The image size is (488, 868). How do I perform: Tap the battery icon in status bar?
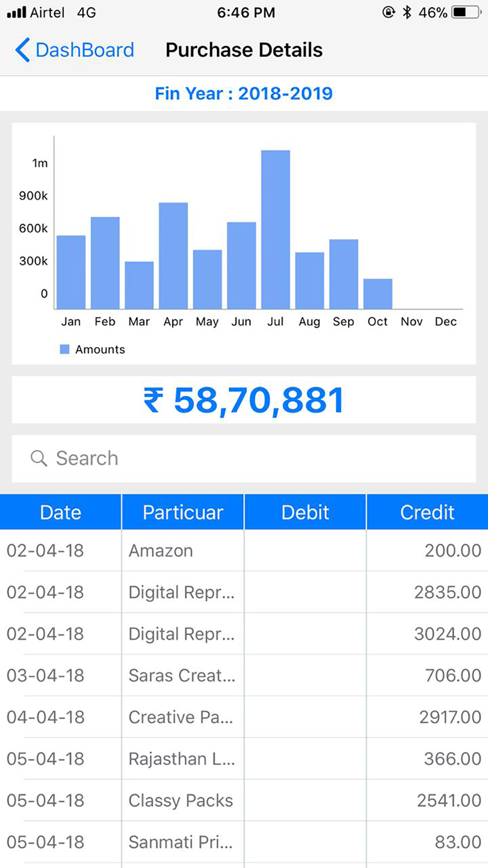click(467, 12)
